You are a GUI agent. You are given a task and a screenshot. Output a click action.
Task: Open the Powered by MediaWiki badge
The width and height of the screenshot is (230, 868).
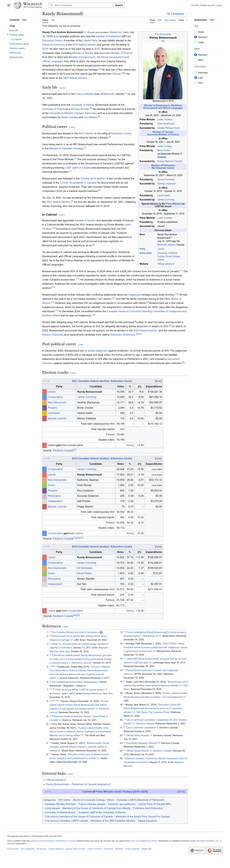pyautogui.click(x=215, y=850)
